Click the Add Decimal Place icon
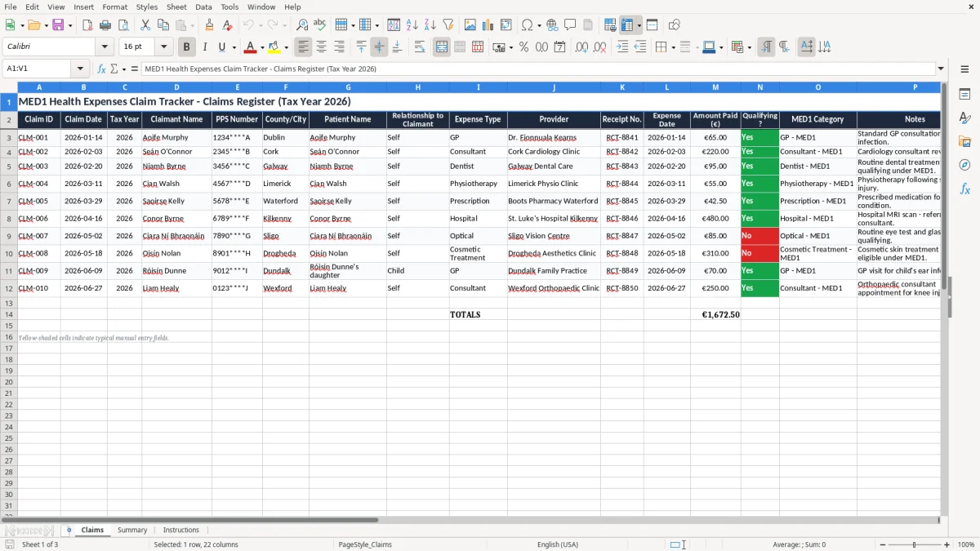 pyautogui.click(x=581, y=47)
